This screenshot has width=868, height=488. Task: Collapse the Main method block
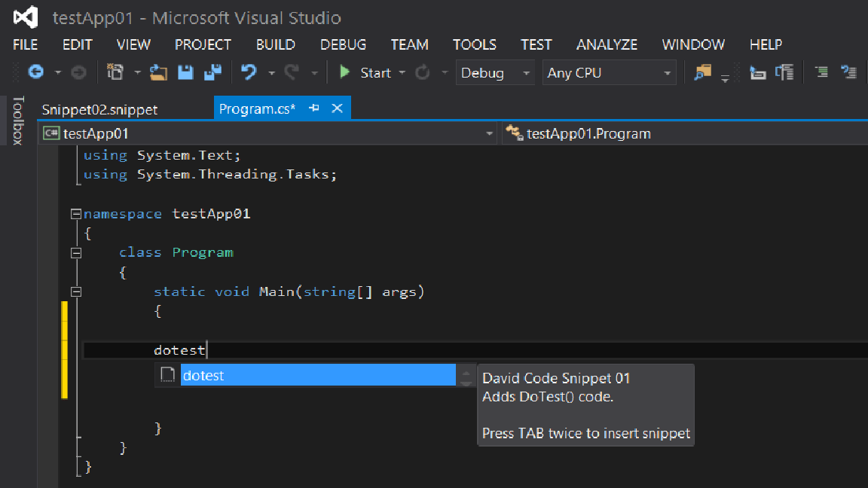76,291
